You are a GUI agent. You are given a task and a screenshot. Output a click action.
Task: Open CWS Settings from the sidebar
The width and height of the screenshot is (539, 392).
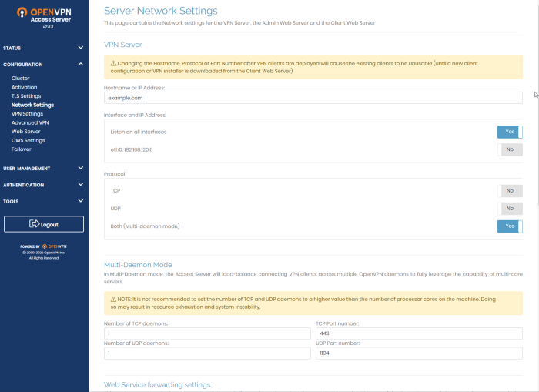pyautogui.click(x=28, y=140)
